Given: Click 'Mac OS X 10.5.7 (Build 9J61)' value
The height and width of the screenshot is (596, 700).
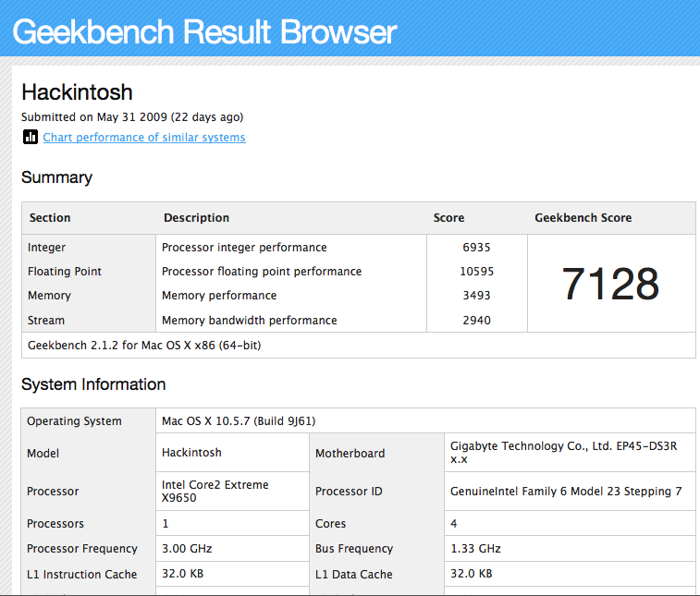Looking at the screenshot, I should click(239, 421).
